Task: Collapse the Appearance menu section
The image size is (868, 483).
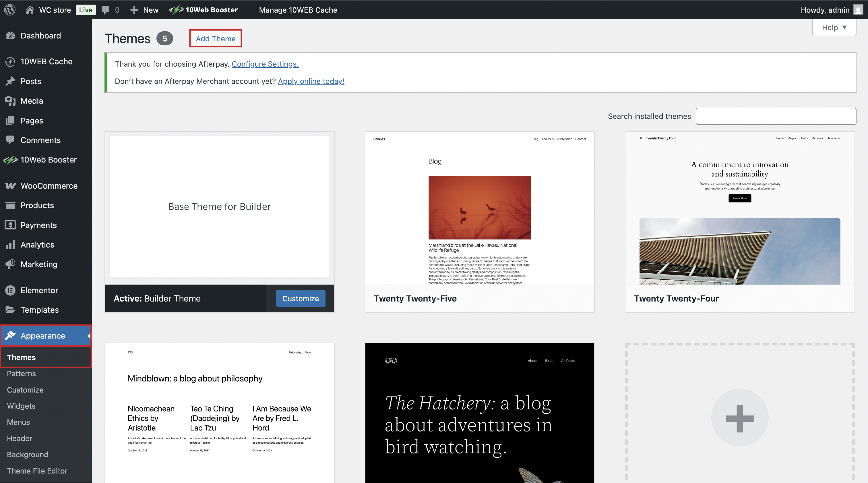Action: coord(43,336)
